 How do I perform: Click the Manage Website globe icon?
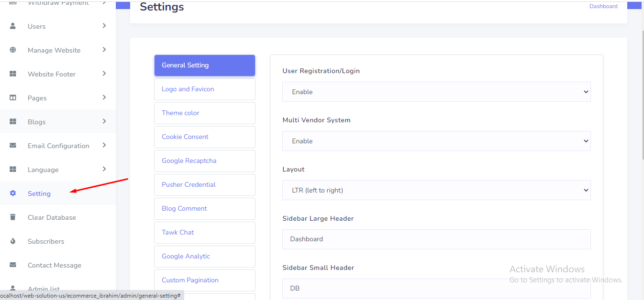tap(13, 50)
